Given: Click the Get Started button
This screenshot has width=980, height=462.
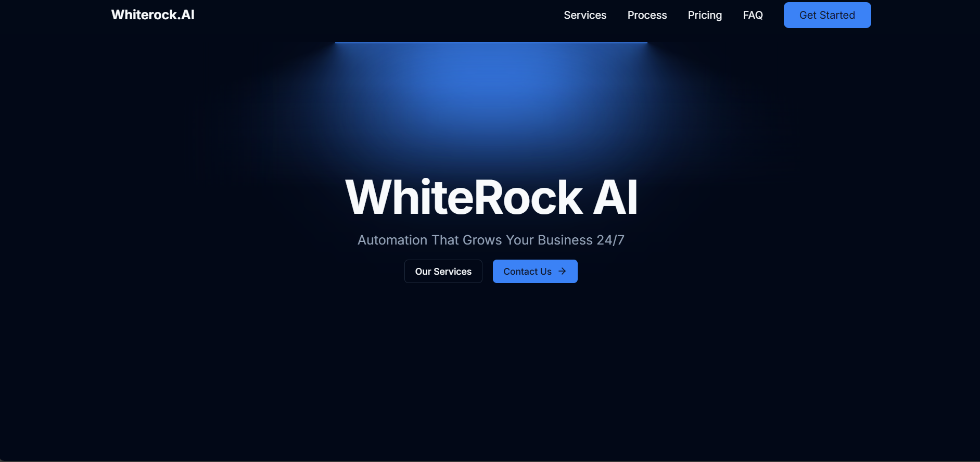Looking at the screenshot, I should (827, 15).
